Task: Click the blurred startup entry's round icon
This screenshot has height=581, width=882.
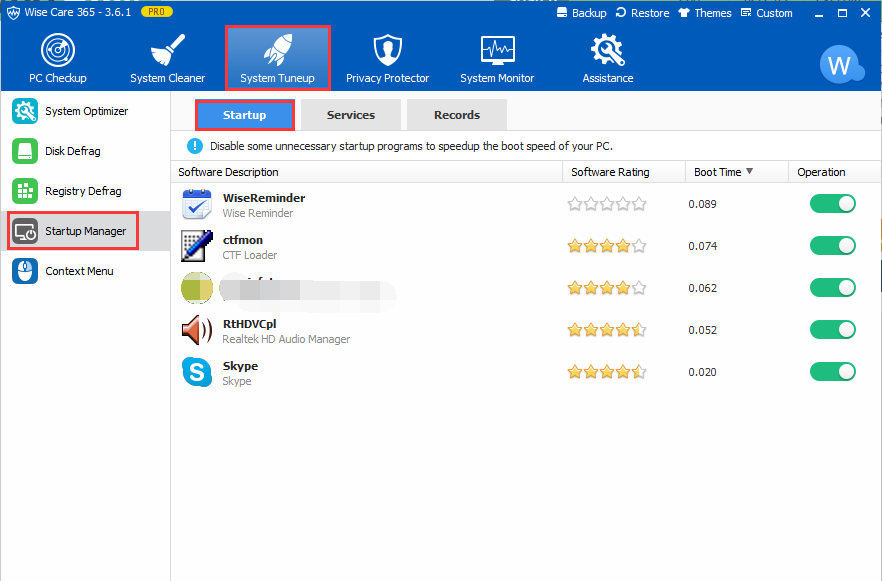Action: [x=197, y=287]
